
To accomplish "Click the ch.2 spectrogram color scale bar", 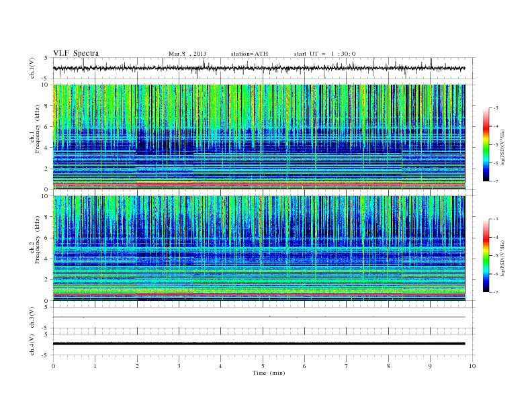I will pos(486,255).
